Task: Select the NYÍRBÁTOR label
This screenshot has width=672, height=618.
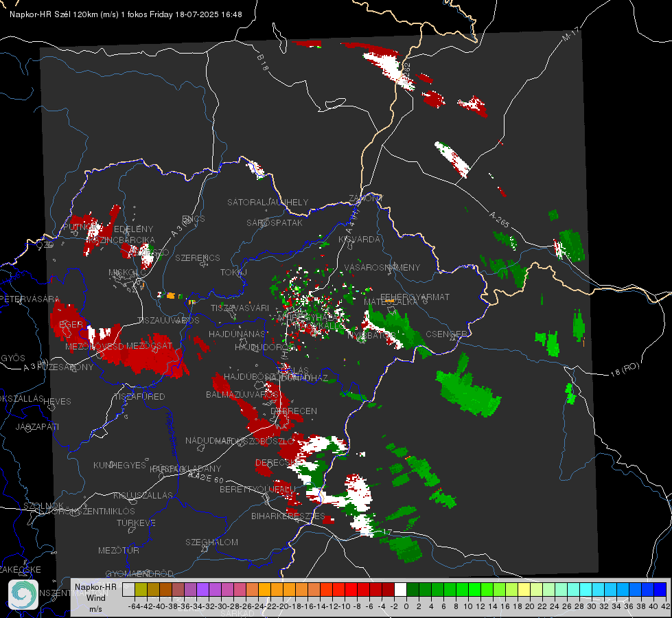Action: pos(371,335)
